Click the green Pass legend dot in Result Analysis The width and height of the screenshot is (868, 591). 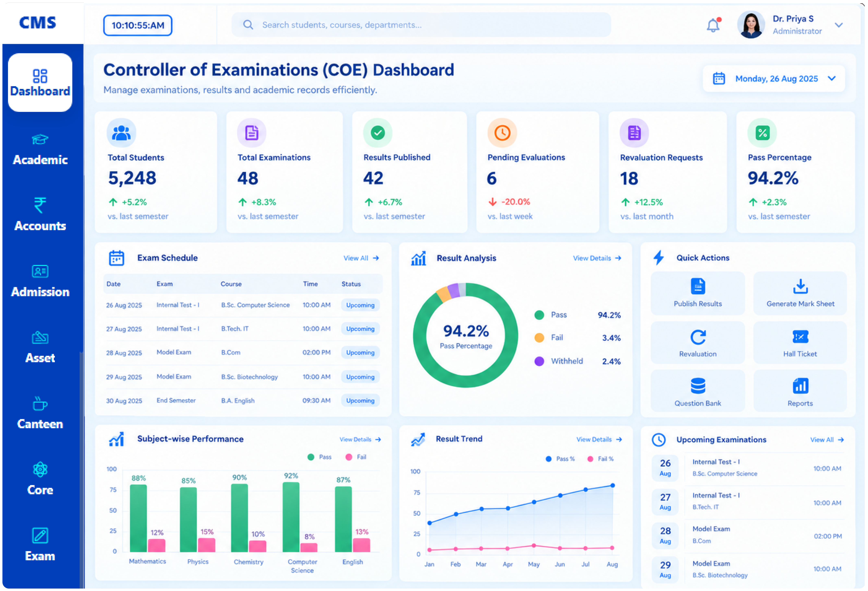click(539, 315)
